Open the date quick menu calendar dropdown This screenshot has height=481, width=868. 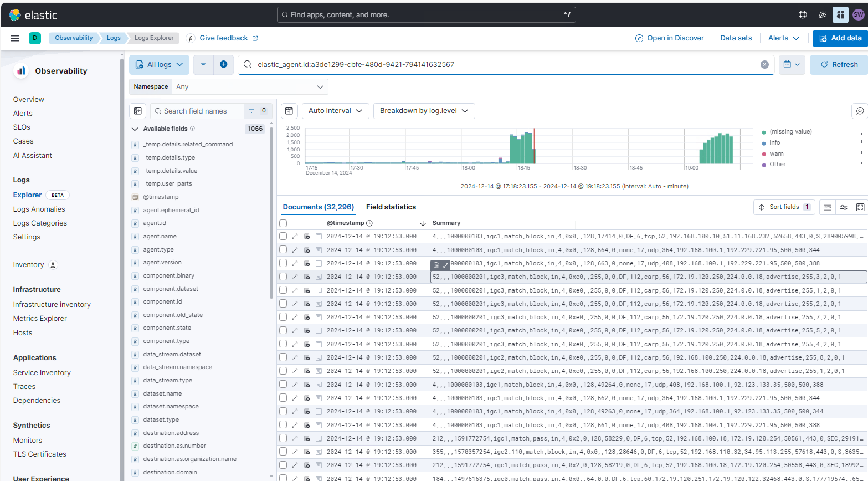pyautogui.click(x=792, y=64)
